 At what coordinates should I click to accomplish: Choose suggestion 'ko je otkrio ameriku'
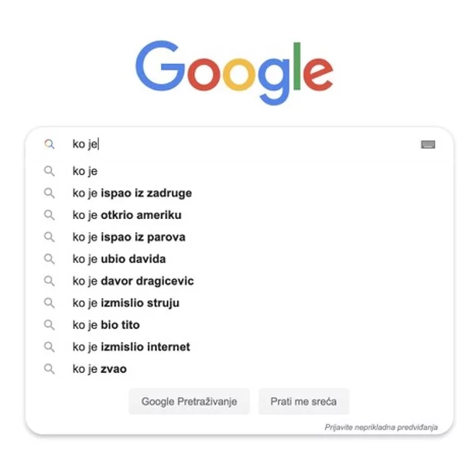point(127,215)
